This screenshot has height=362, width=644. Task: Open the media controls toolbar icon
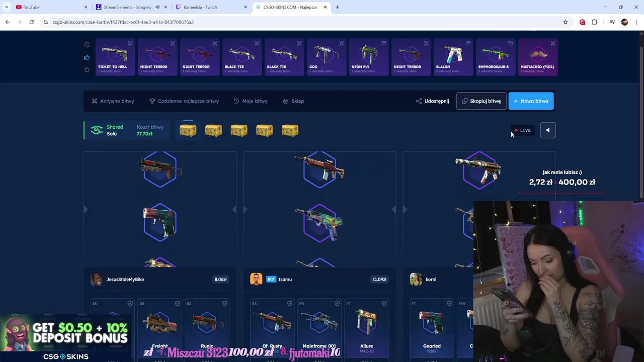(x=612, y=22)
